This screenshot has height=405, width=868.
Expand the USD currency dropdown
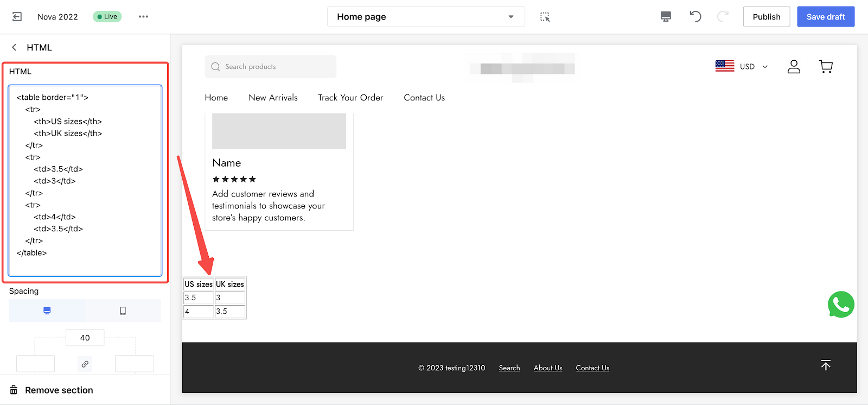pos(754,67)
